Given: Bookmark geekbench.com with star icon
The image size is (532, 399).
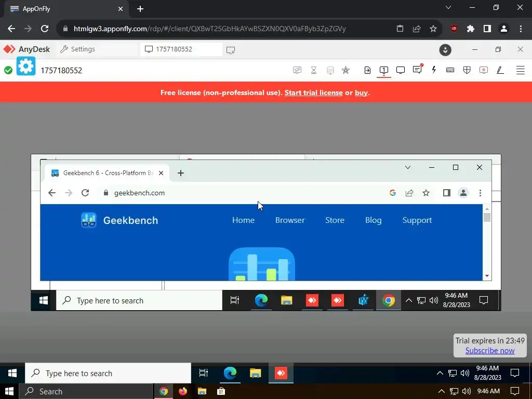Looking at the screenshot, I should [x=426, y=193].
